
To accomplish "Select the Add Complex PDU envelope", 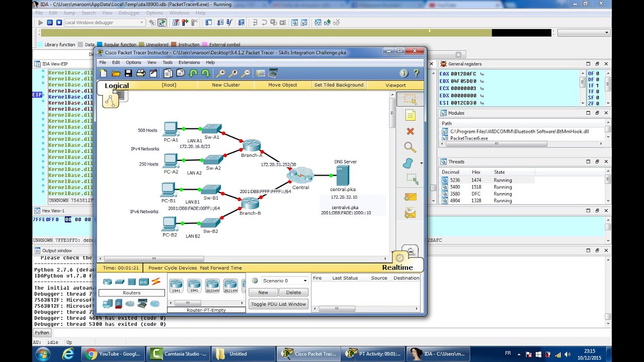I will 410,213.
